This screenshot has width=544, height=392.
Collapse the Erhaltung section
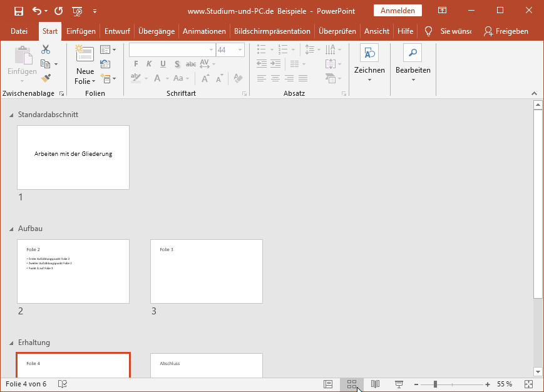point(11,343)
